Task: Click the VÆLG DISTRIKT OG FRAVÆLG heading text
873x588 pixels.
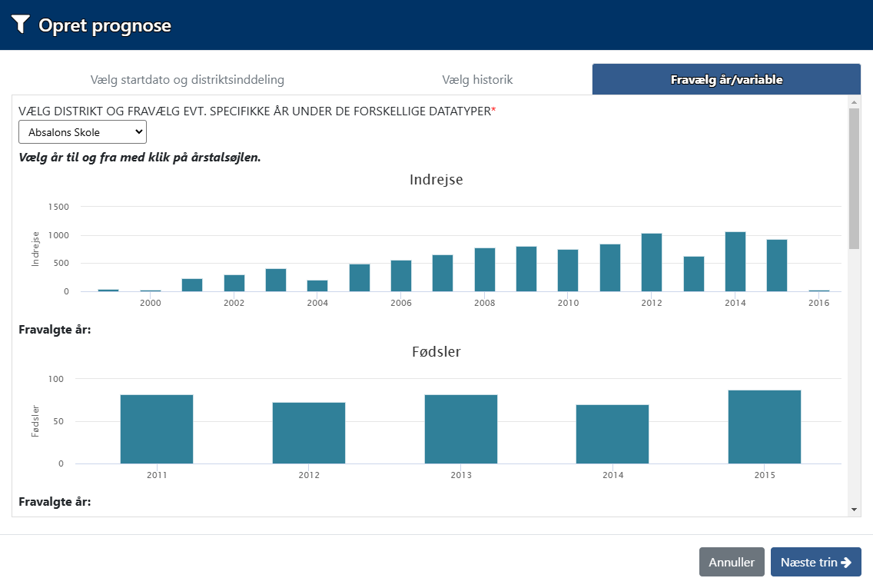Action: pos(257,111)
